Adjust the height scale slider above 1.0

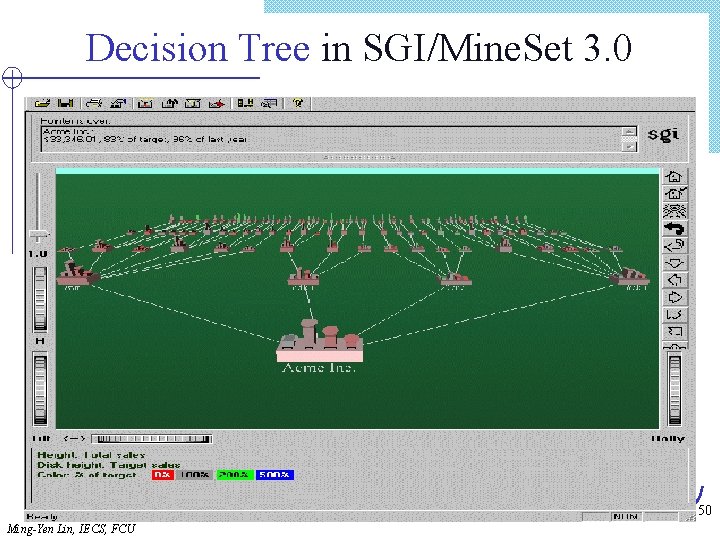pyautogui.click(x=39, y=235)
